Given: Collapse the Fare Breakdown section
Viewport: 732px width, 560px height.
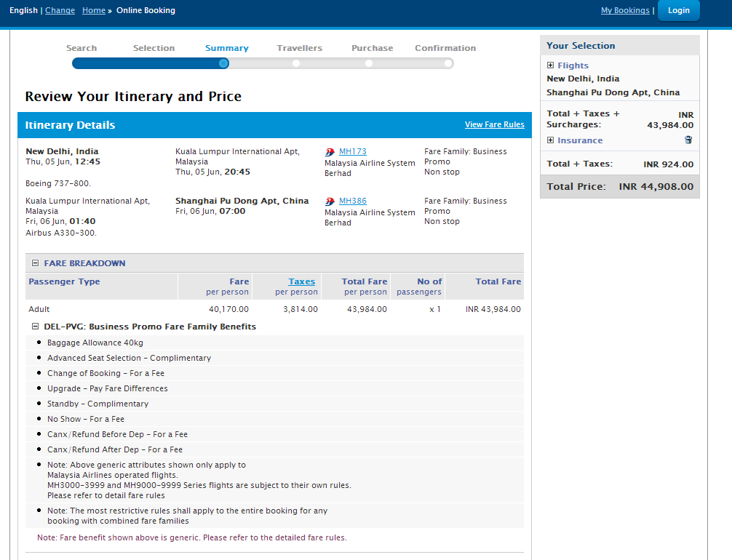Looking at the screenshot, I should coord(35,263).
